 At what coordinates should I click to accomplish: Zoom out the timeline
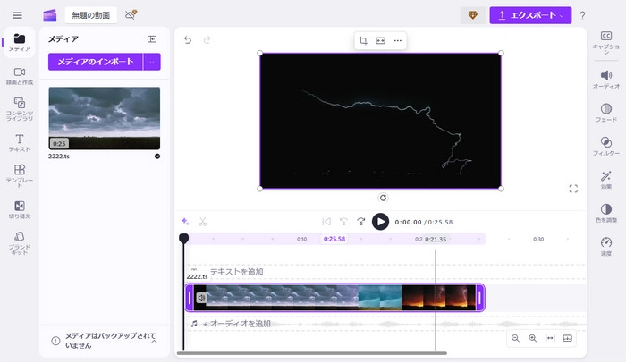pos(515,338)
